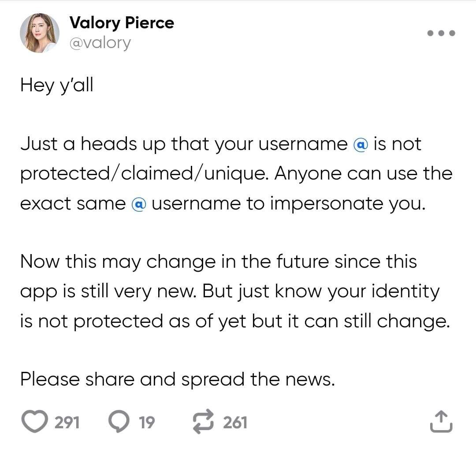Click the blue @ icon before "is not"
The height and width of the screenshot is (453, 476).
point(361,145)
